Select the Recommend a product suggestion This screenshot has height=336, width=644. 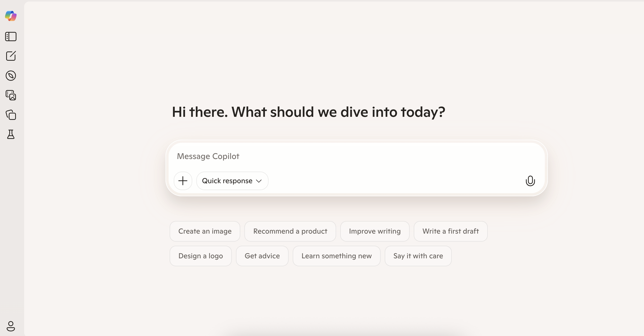290,231
